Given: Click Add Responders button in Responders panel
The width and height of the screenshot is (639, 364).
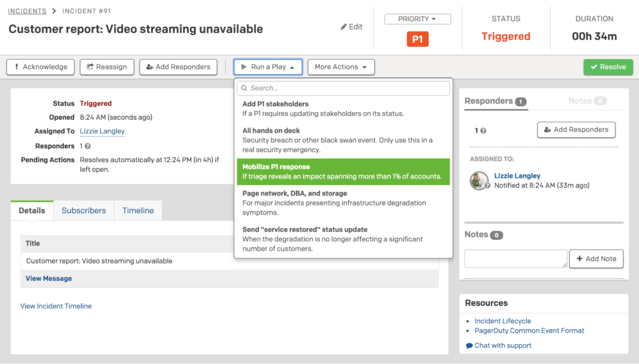Looking at the screenshot, I should click(576, 130).
